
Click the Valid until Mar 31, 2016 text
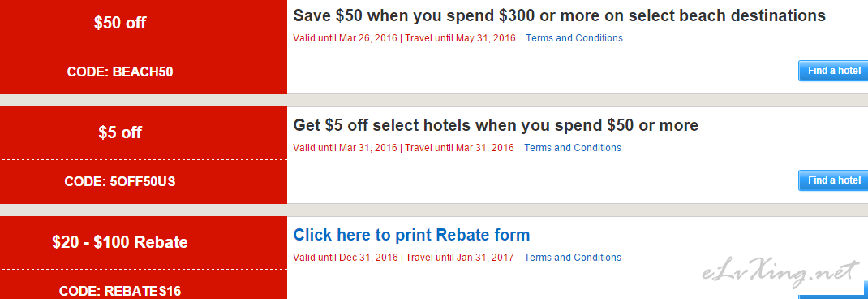click(x=345, y=148)
